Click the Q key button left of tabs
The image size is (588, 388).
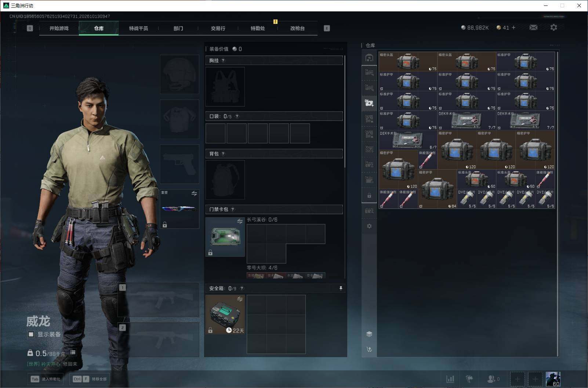pos(30,28)
